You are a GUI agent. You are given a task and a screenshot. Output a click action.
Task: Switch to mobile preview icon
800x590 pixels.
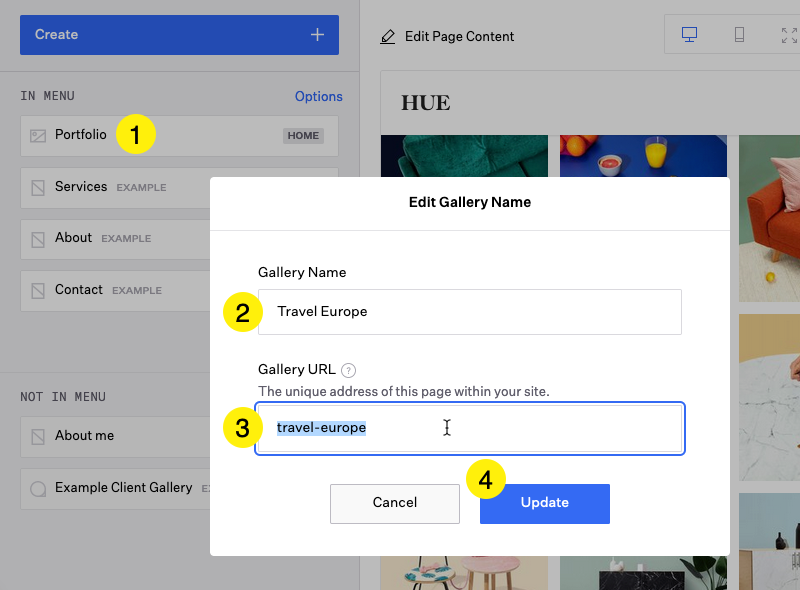click(x=739, y=35)
